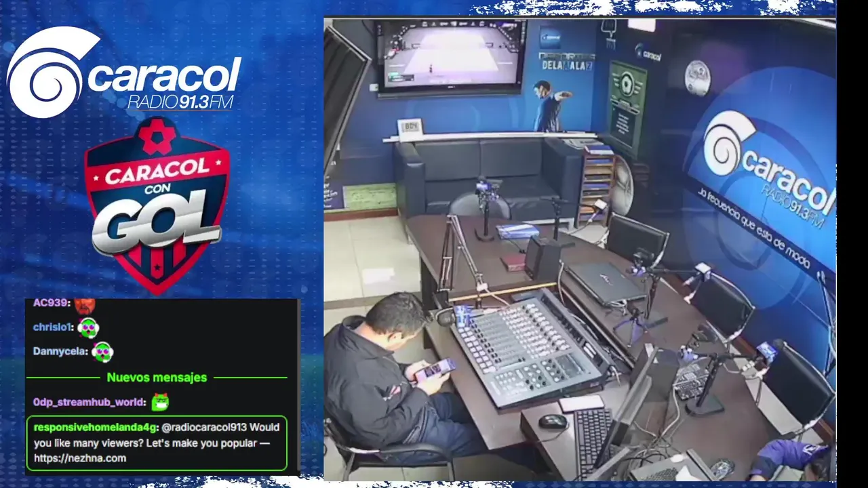Click username 0dp_streamhub_world

pyautogui.click(x=88, y=403)
